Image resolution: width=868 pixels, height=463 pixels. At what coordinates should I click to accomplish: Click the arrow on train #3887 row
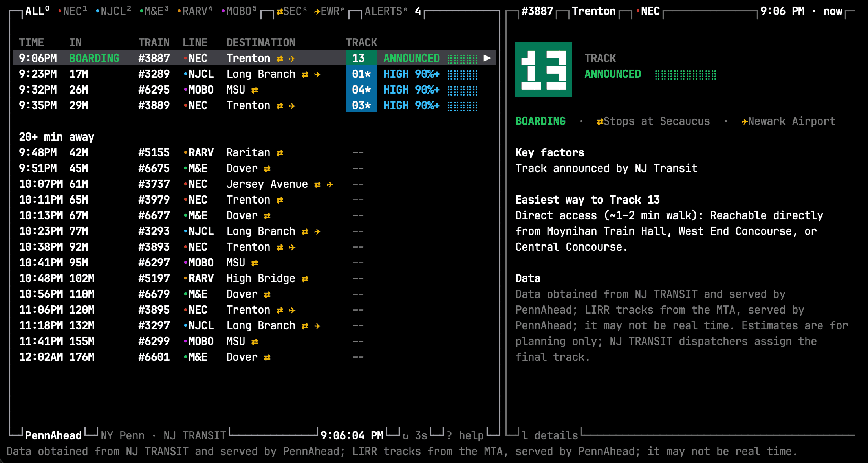(x=487, y=58)
